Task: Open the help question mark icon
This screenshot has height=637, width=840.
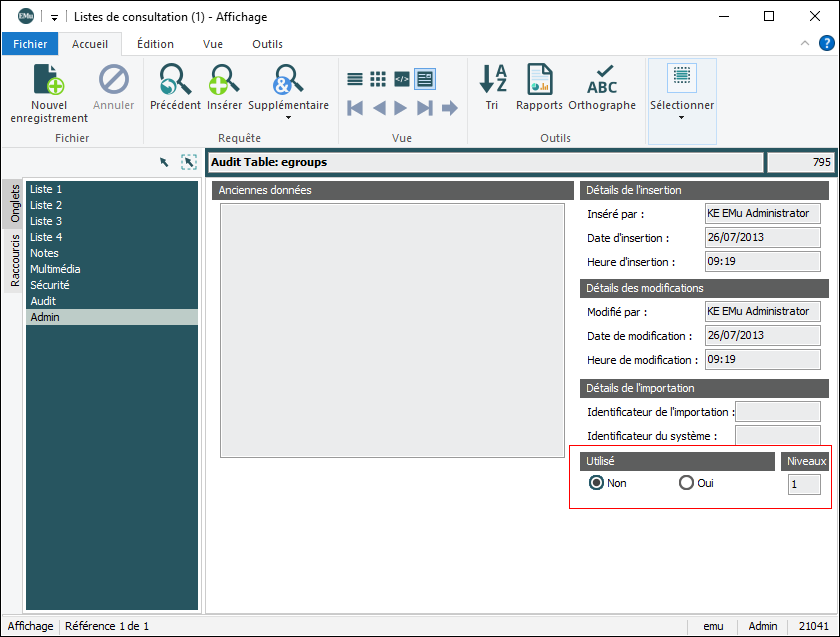Action: [827, 43]
